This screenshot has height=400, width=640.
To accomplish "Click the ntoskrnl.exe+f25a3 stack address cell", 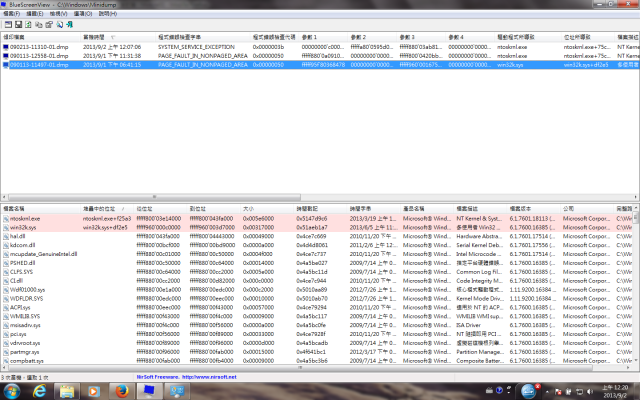I will [x=107, y=219].
